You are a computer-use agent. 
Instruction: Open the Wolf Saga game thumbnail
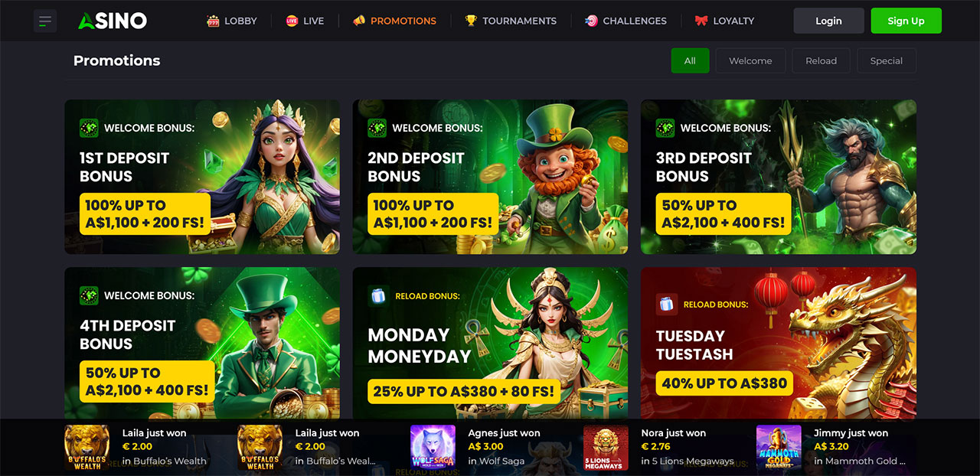[433, 448]
